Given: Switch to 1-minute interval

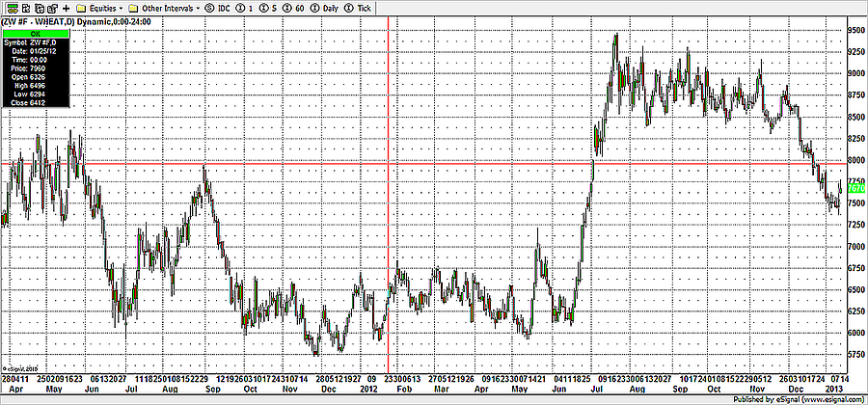Looking at the screenshot, I should [246, 7].
